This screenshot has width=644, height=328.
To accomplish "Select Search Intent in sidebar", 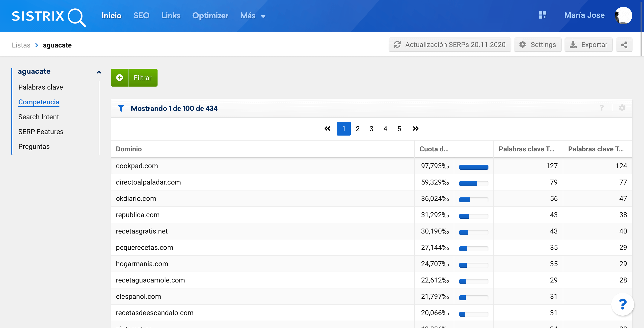I will click(x=38, y=117).
